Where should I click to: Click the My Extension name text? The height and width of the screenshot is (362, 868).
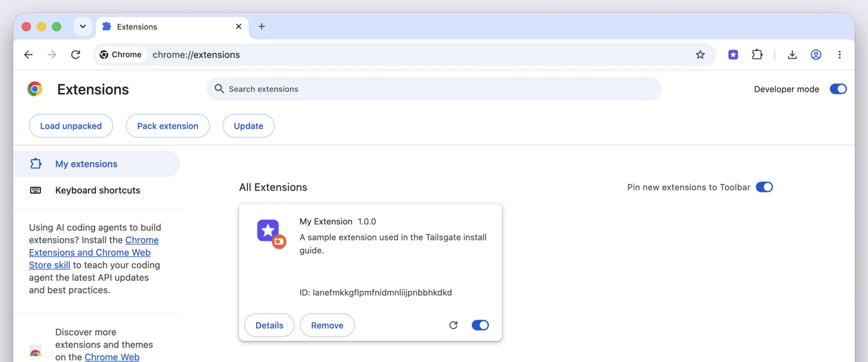coord(326,221)
